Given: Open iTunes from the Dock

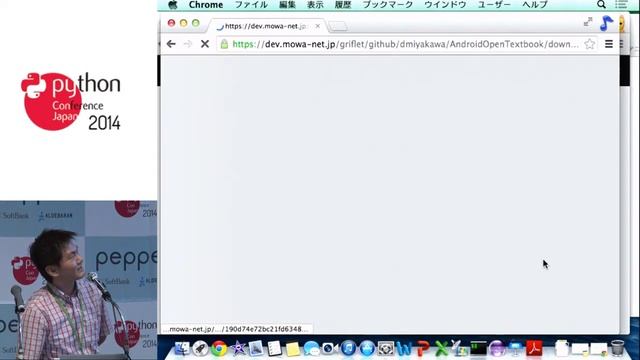Looking at the screenshot, I should point(348,349).
